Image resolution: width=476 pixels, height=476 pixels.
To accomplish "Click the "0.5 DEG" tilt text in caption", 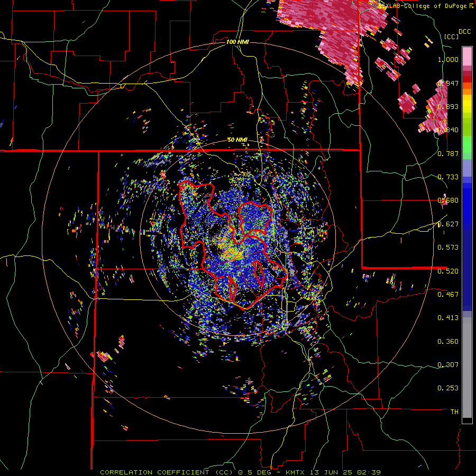I will click(255, 472).
